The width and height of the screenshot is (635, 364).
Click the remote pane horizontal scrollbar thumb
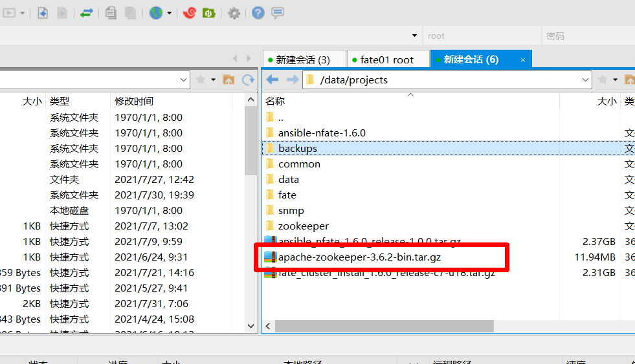coord(384,326)
